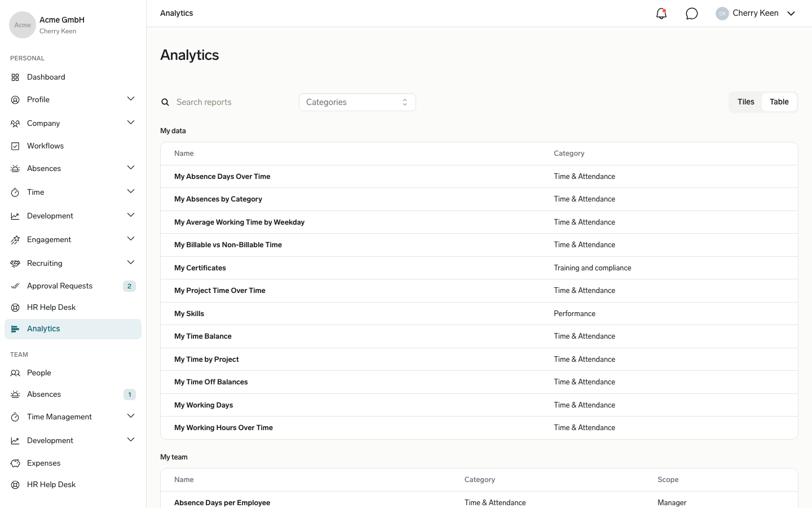812x508 pixels.
Task: Select Analytics in sidebar
Action: (x=73, y=329)
